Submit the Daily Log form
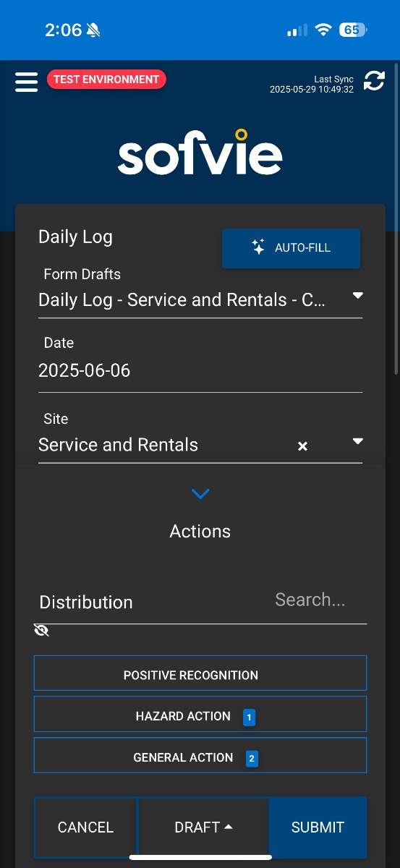400x868 pixels. point(318,827)
